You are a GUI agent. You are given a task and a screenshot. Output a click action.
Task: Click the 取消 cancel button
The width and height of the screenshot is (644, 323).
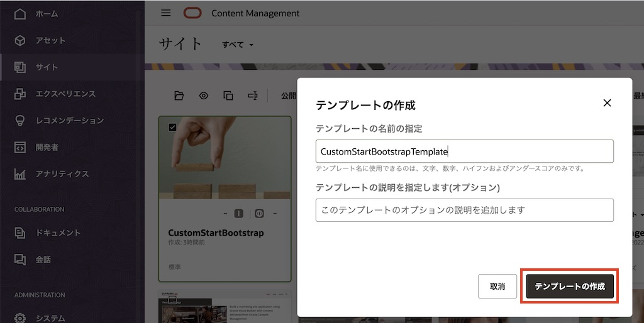[x=497, y=286]
